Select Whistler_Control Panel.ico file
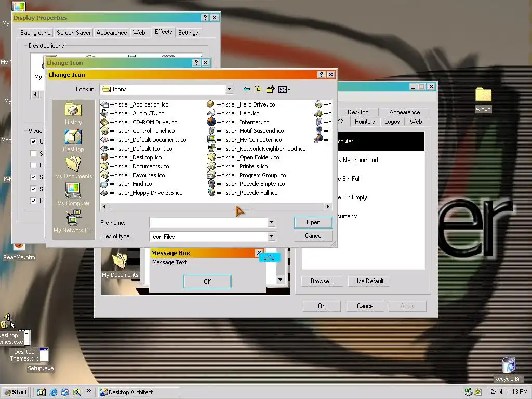This screenshot has height=399, width=532. (138, 131)
